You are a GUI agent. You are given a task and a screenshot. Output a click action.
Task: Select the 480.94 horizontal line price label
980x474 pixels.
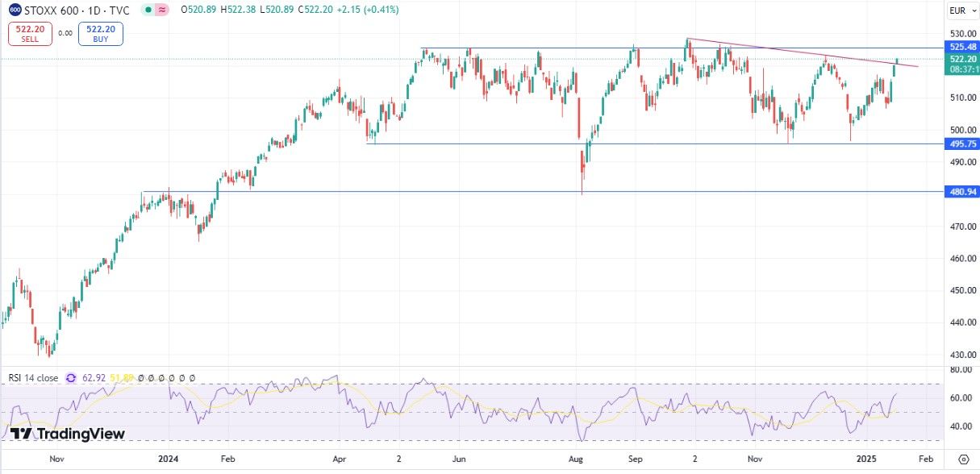(963, 192)
